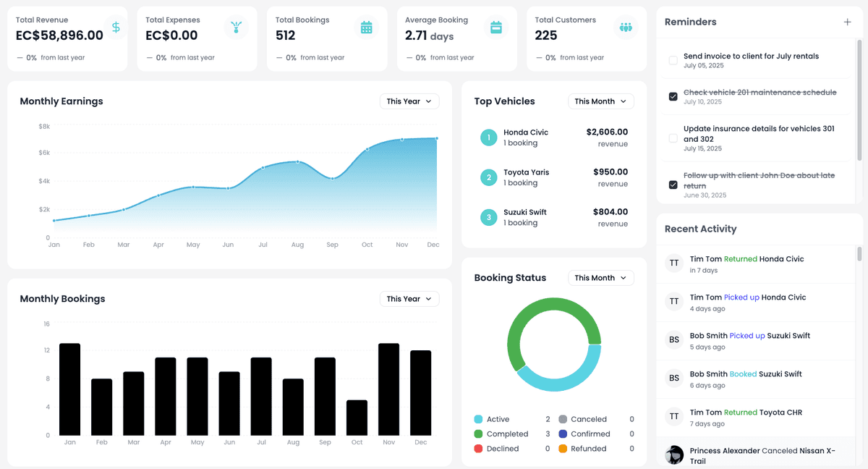Open Top Vehicles This Month dropdown

600,101
